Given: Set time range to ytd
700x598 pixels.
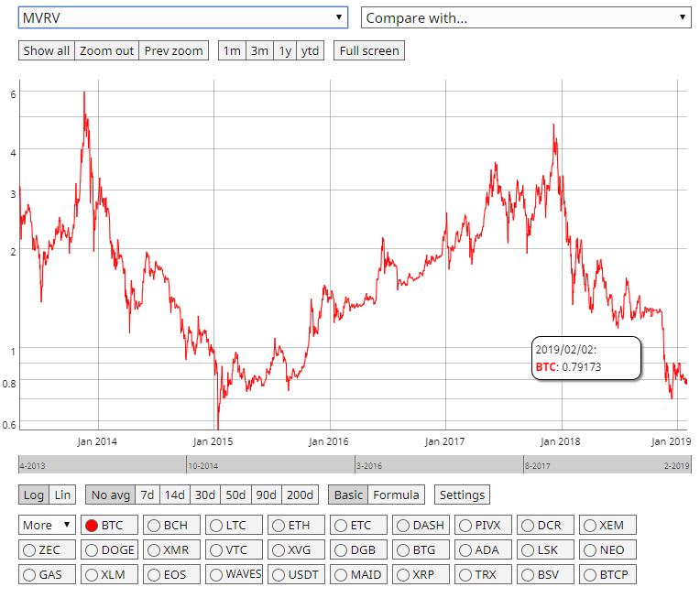Looking at the screenshot, I should coord(311,50).
